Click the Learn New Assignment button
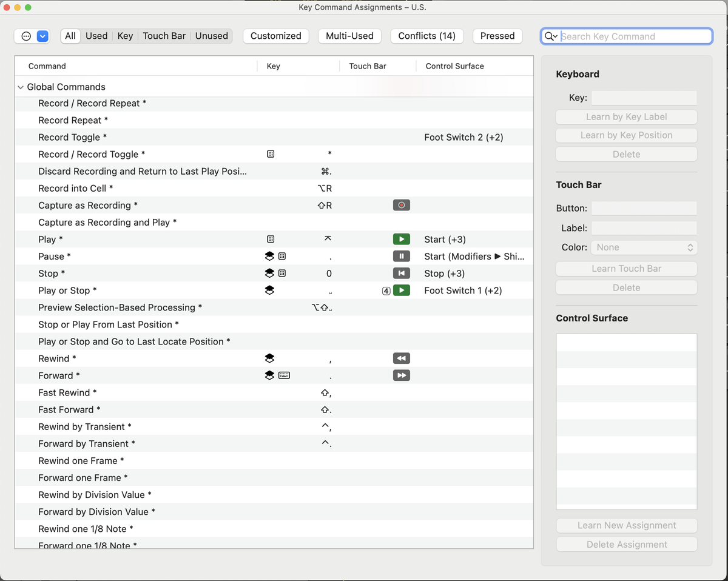Screen dimensions: 728x581 [x=626, y=525]
